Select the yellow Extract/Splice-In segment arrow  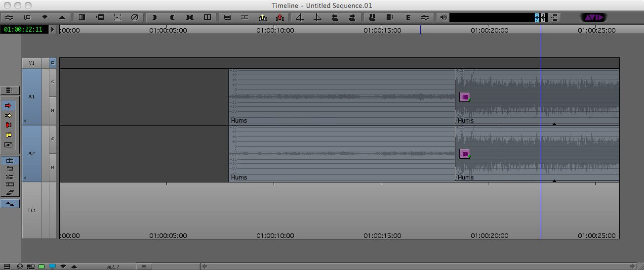pos(8,115)
